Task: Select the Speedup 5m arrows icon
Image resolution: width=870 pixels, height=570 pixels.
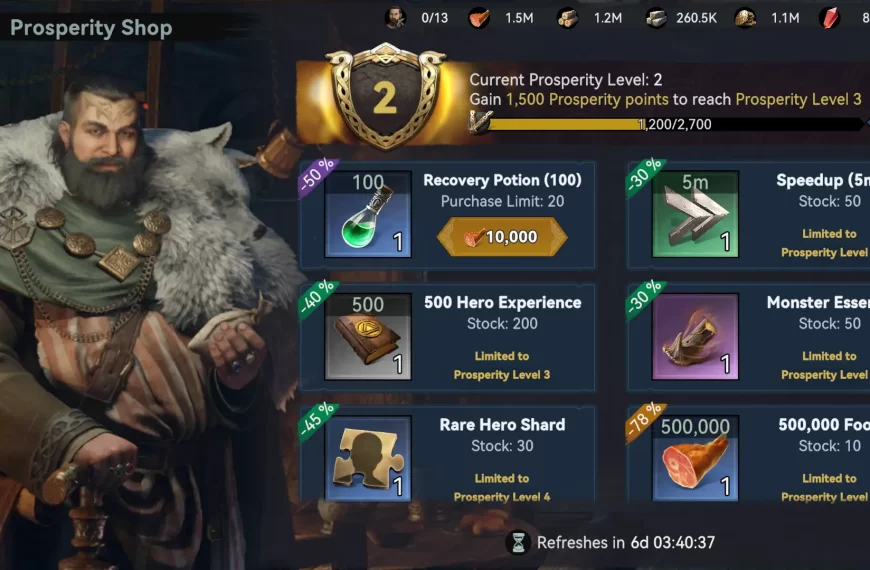Action: pos(695,214)
